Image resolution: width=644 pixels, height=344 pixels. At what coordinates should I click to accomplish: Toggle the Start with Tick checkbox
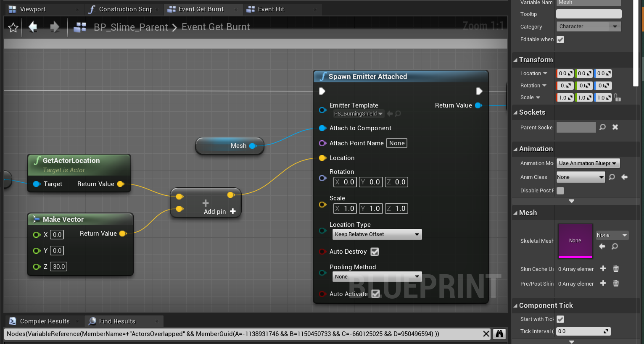coord(560,319)
